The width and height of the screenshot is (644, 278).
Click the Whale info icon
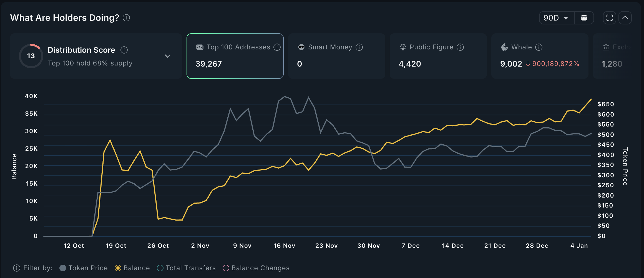click(539, 47)
